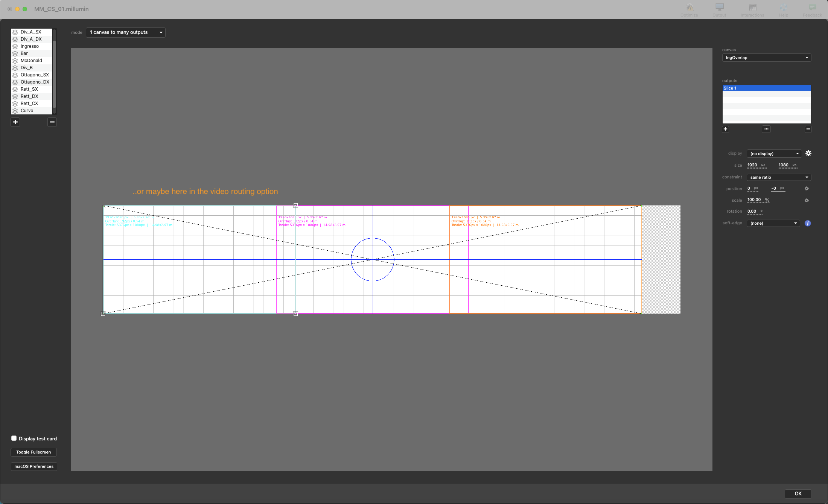Image resolution: width=828 pixels, height=504 pixels.
Task: Click the rotation value field
Action: pos(752,211)
